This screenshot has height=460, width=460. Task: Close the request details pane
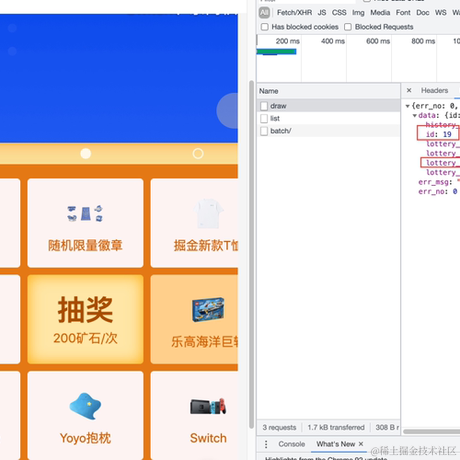[x=409, y=90]
